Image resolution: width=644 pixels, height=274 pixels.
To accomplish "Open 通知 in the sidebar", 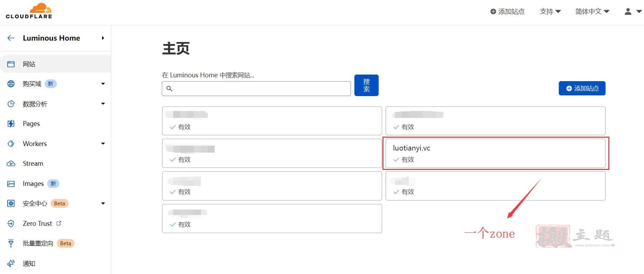I will (29, 264).
